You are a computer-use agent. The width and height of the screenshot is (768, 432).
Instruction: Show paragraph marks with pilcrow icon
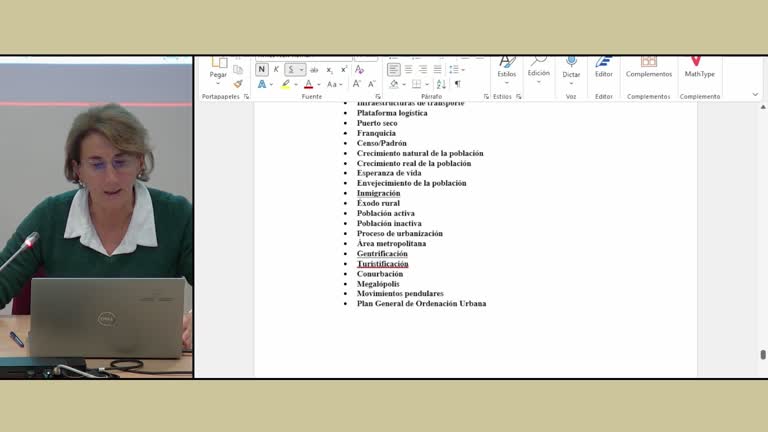(x=457, y=84)
